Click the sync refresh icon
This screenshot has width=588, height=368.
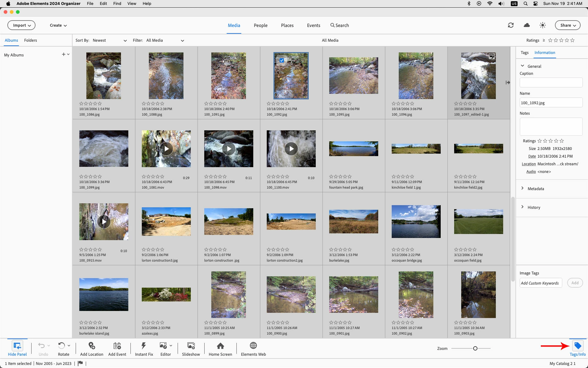[x=511, y=25]
